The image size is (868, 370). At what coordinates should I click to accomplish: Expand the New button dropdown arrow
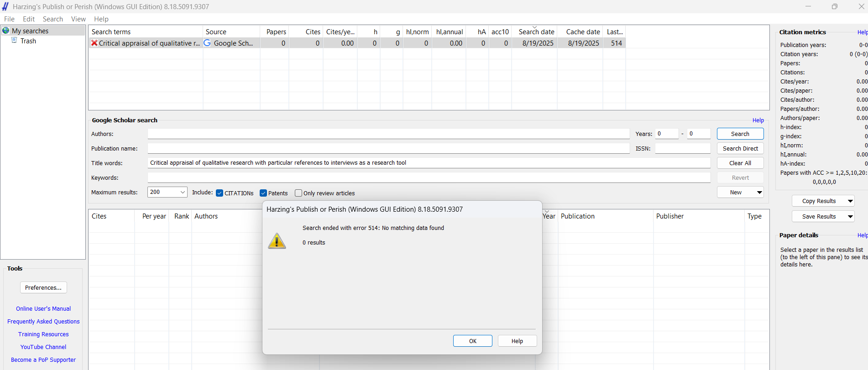[x=759, y=193]
